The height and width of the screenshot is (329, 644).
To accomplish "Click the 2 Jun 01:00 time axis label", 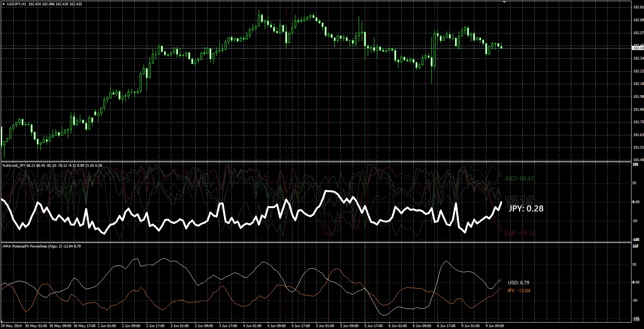I will coord(107,326).
